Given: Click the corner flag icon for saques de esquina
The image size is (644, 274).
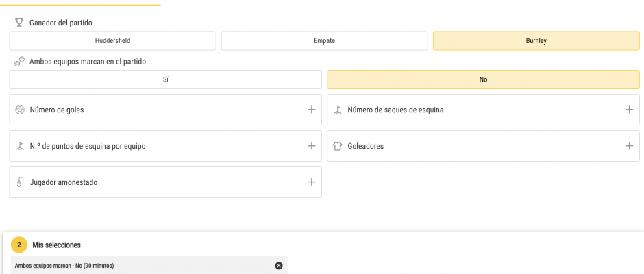Looking at the screenshot, I should pyautogui.click(x=337, y=110).
